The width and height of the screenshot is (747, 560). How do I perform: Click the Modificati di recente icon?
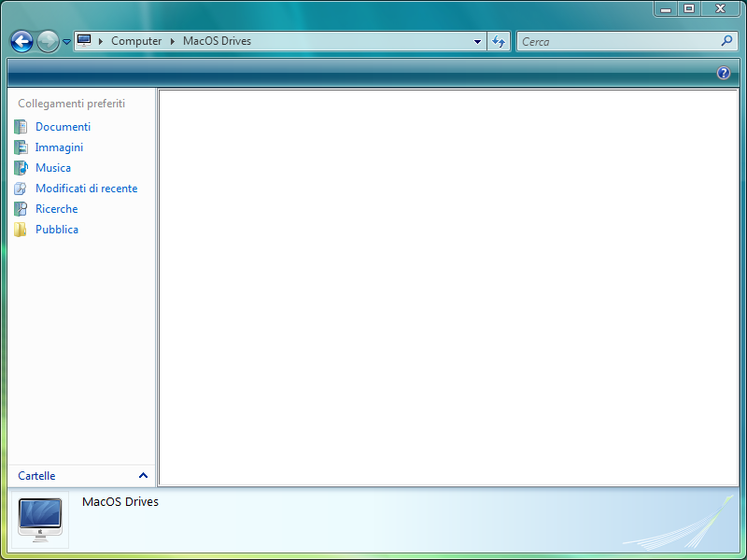[21, 189]
